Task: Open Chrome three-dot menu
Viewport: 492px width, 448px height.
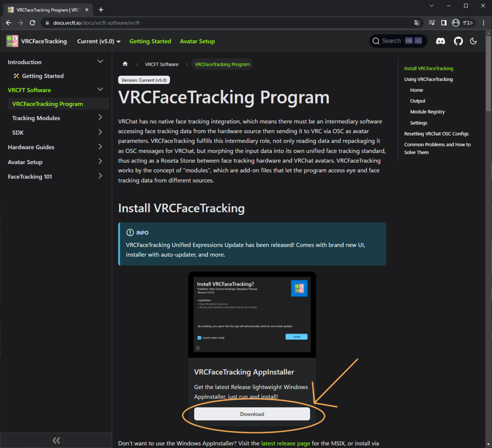Action: [x=484, y=23]
